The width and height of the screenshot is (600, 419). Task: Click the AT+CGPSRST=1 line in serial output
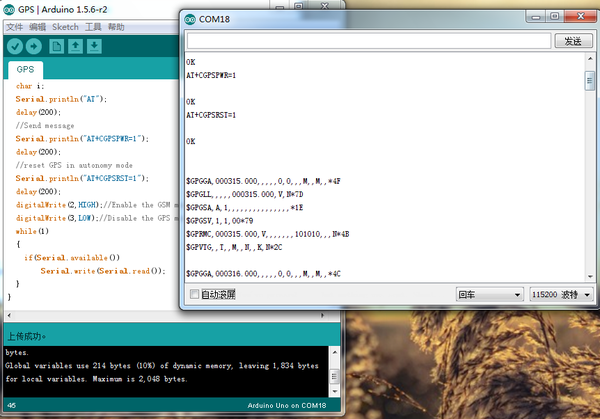[211, 115]
